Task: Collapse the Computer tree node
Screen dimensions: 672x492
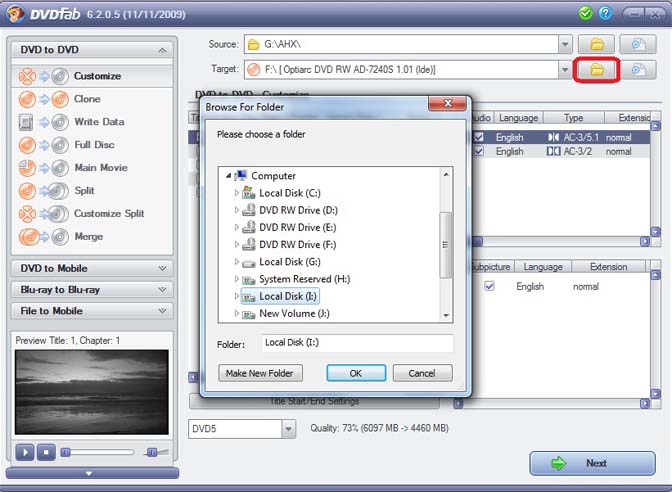Action: coord(228,176)
